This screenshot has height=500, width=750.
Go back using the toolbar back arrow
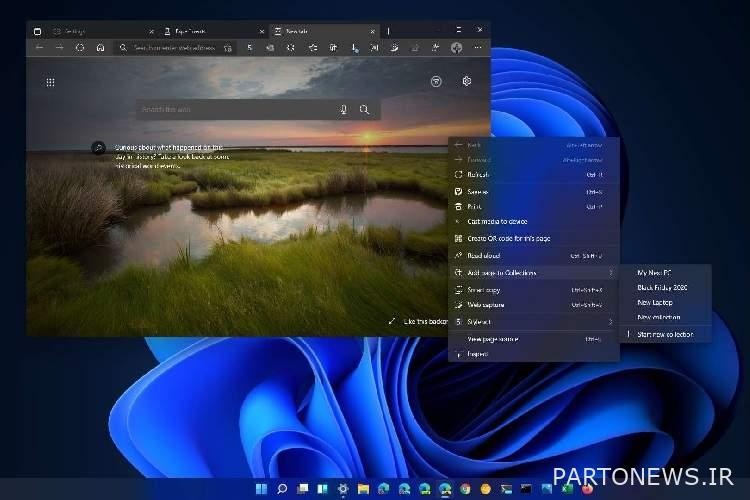point(40,48)
